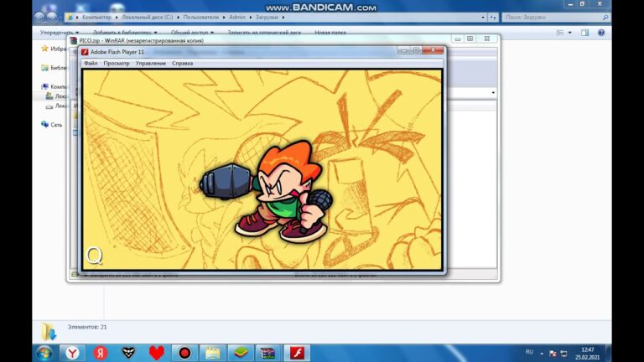Screen dimensions: 644x362
Task: Open the red Я Yandex taskbar icon
Action: click(x=101, y=353)
